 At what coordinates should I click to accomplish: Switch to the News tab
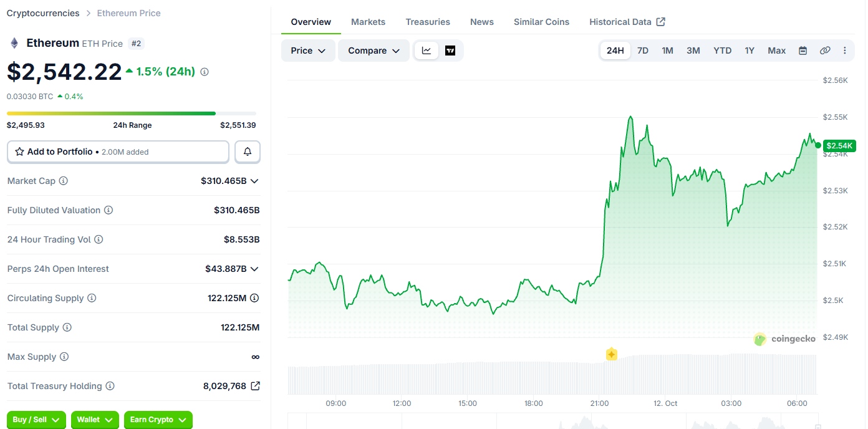[x=482, y=22]
